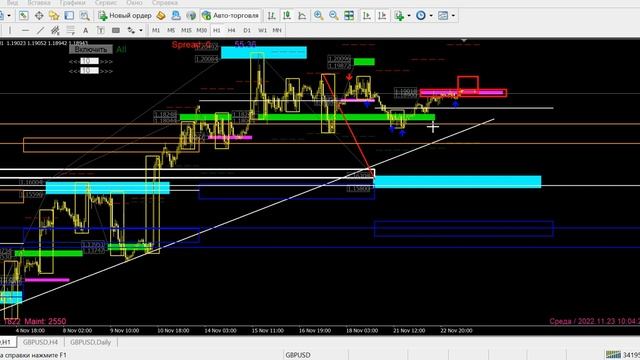Switch to the GBPUSD.H4 chart tab

pyautogui.click(x=40, y=342)
